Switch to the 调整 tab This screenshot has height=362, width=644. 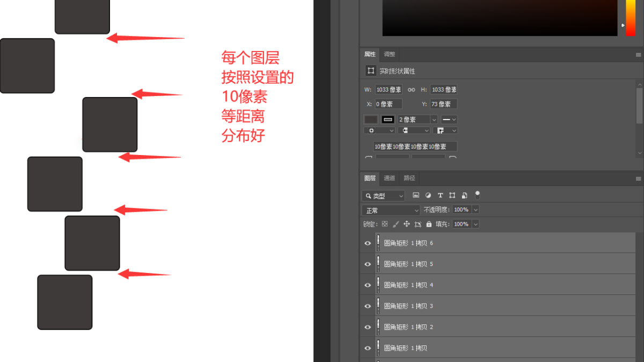(x=390, y=54)
